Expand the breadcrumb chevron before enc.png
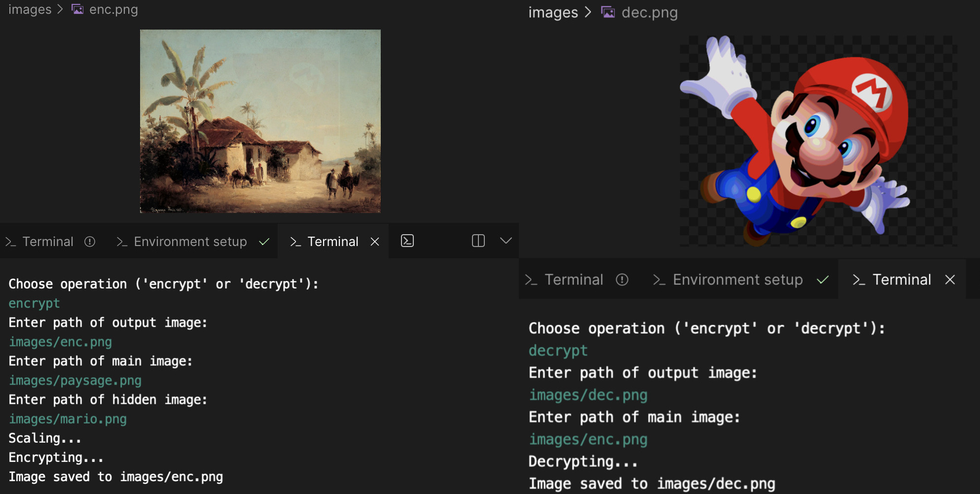 point(61,9)
